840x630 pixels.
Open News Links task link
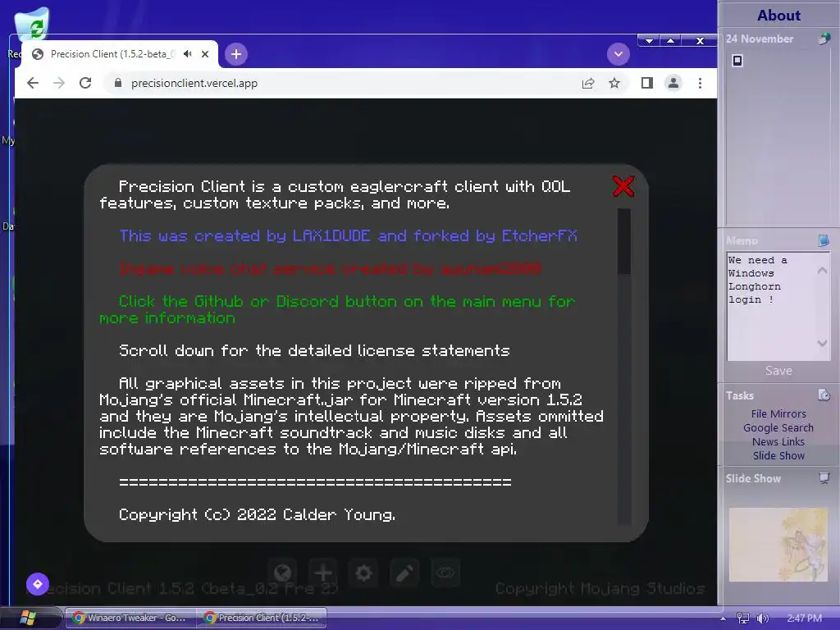778,441
